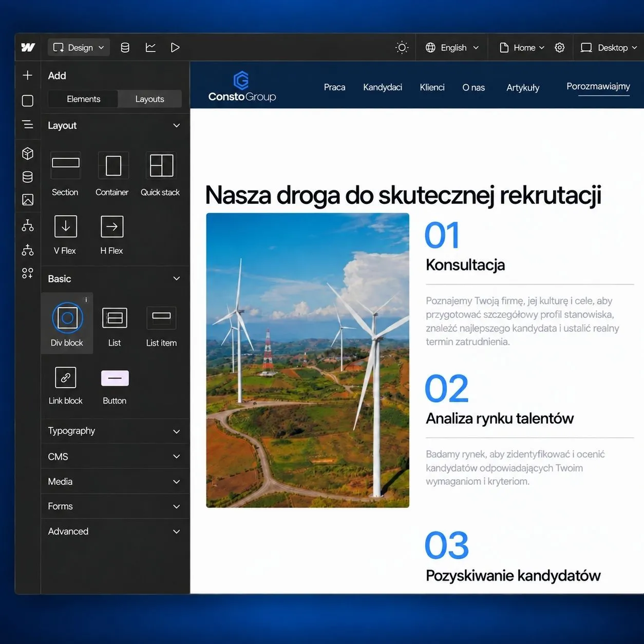This screenshot has height=644, width=644.
Task: Select paragraph starting Badamy rynek
Action: [515, 468]
